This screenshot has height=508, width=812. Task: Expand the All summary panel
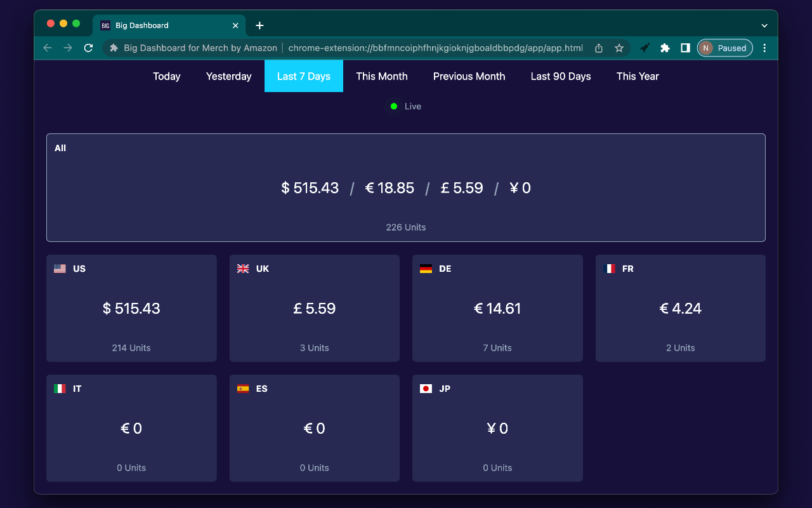(406, 187)
